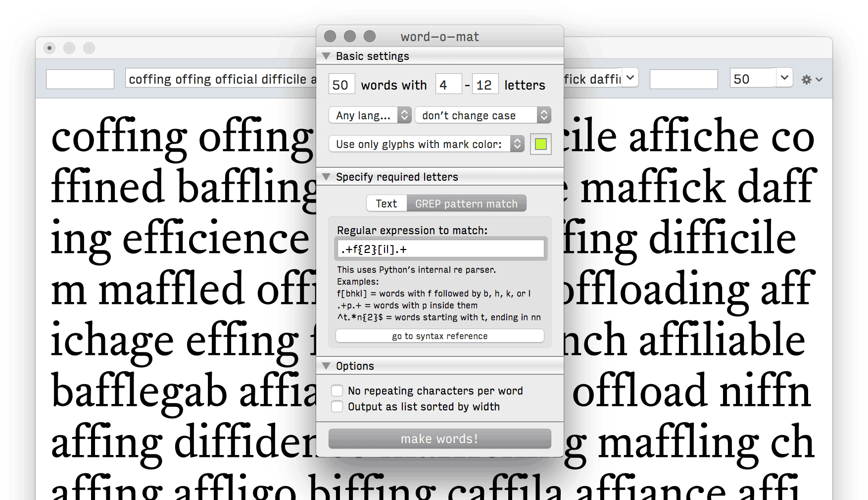This screenshot has width=868, height=500.
Task: Collapse the Specify required letters section
Action: pyautogui.click(x=326, y=177)
